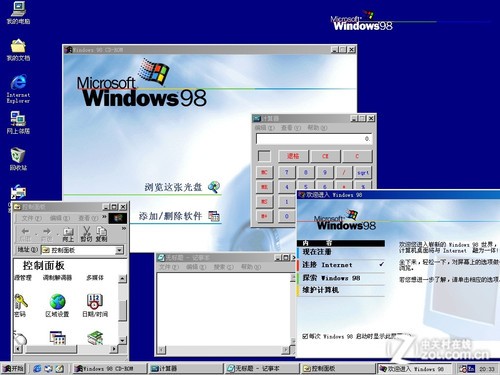Click the input method tray indicator

click(471, 369)
